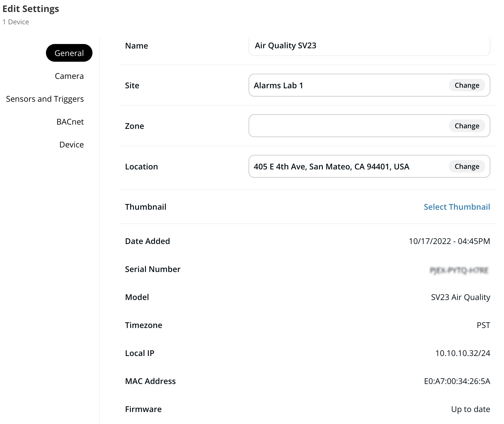Select the Device tab in sidebar
The height and width of the screenshot is (424, 504).
(x=71, y=145)
